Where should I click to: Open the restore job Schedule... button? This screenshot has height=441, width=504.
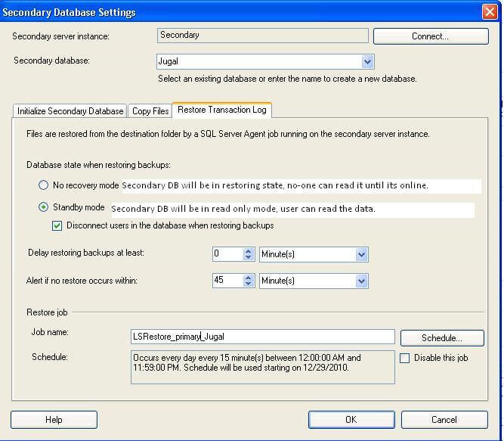442,338
